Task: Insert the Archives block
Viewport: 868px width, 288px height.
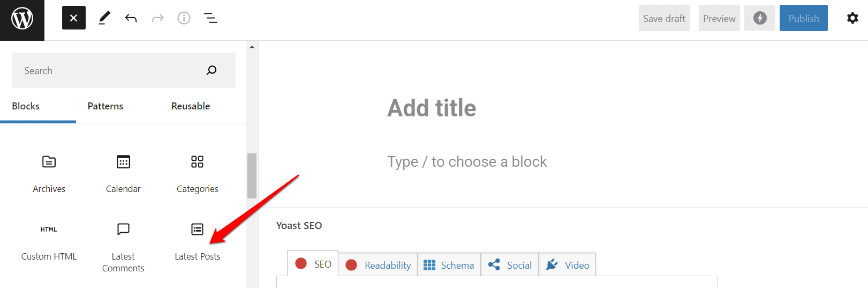Action: pyautogui.click(x=49, y=173)
